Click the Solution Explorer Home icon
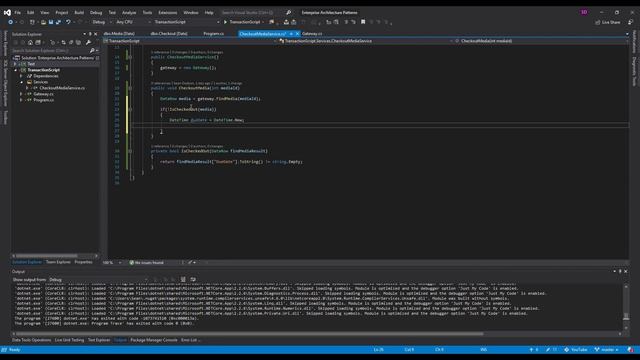Viewport: 640px width, 360px height. coord(30,42)
